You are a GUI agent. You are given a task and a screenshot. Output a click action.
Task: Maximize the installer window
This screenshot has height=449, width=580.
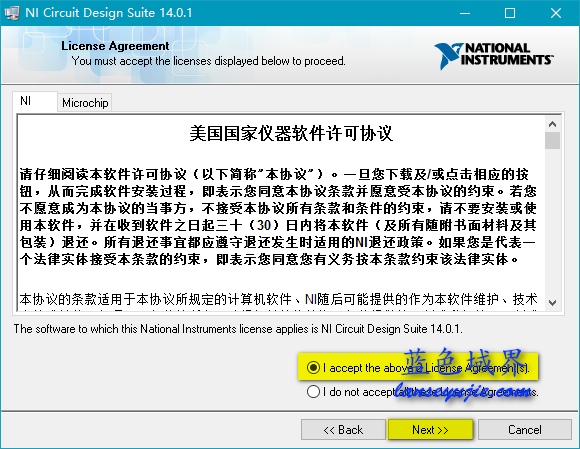pos(510,13)
